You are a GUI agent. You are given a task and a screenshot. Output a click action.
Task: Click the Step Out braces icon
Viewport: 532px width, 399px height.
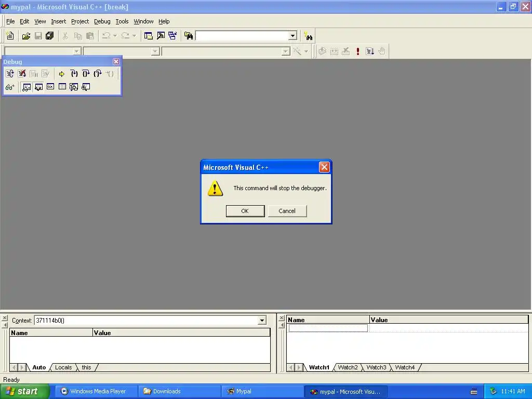click(x=98, y=74)
